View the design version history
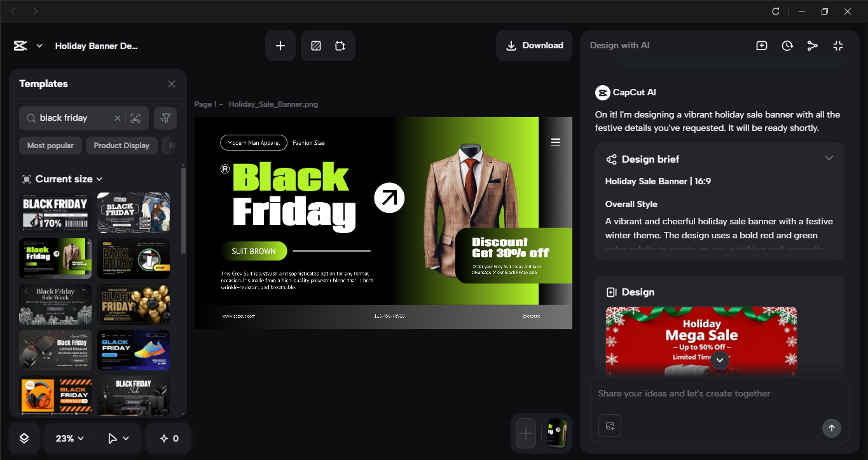Image resolution: width=868 pixels, height=460 pixels. pyautogui.click(x=787, y=45)
